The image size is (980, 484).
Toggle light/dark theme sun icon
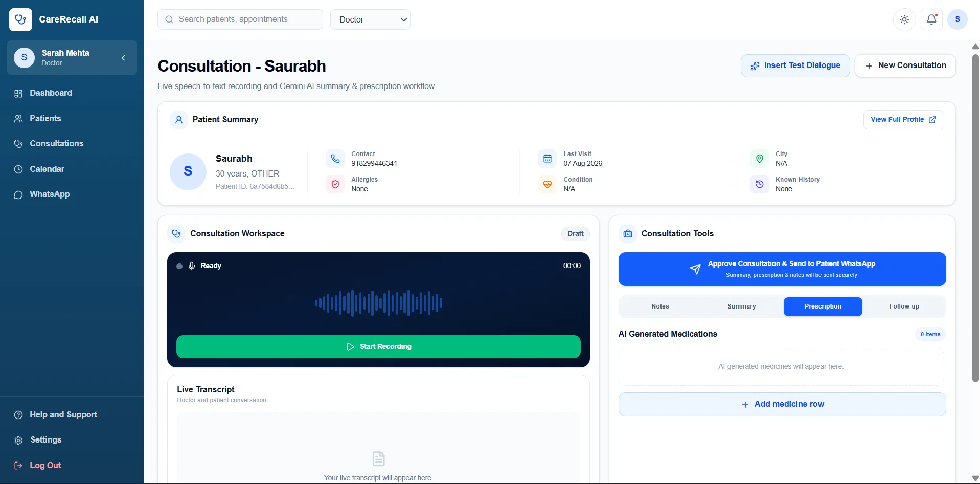pyautogui.click(x=904, y=19)
